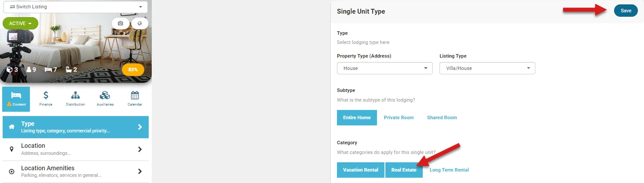
Task: Click the 83% completion progress badge
Action: point(133,70)
